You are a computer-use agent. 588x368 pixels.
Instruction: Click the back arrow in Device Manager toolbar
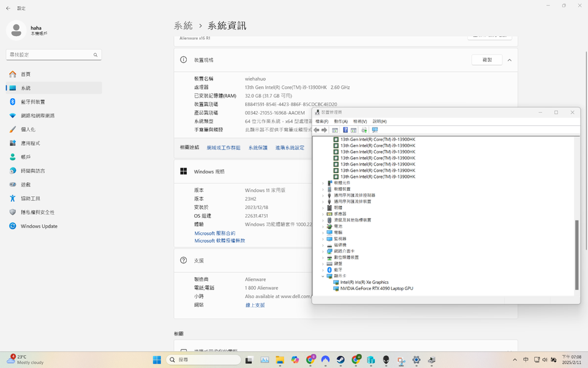point(317,130)
